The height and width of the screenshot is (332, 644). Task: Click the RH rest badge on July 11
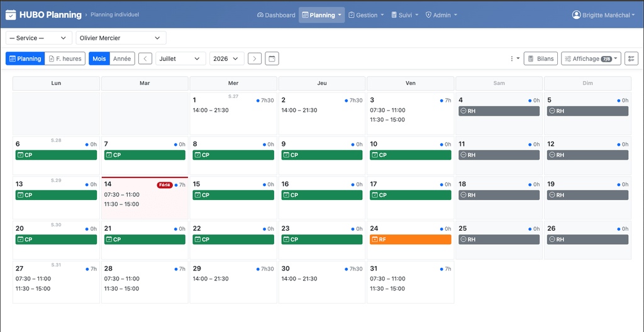pos(499,155)
